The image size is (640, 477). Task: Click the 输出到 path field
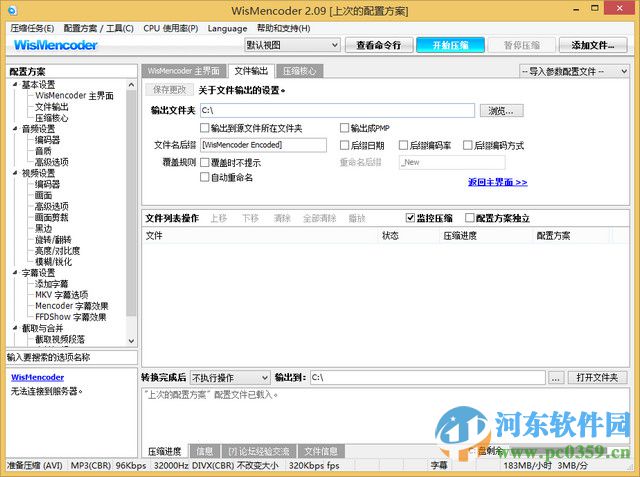point(427,377)
